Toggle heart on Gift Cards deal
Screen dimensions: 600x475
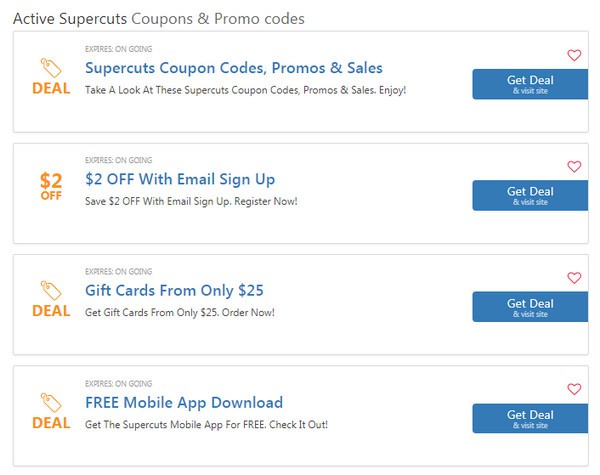[574, 278]
